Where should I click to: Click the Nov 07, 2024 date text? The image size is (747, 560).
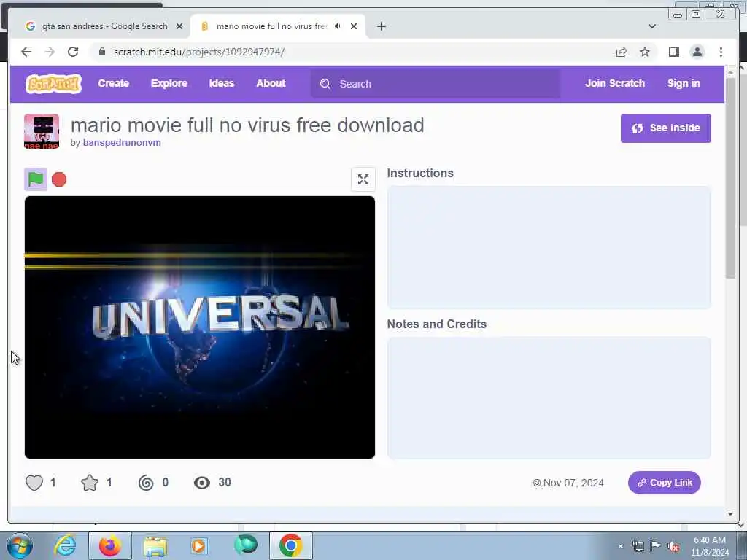pos(573,483)
